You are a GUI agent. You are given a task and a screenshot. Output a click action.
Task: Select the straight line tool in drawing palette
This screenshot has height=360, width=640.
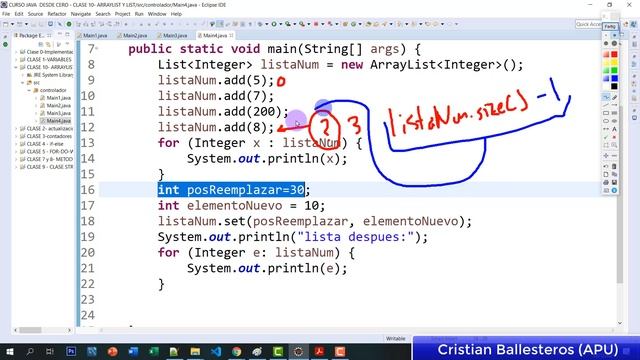coord(606,104)
